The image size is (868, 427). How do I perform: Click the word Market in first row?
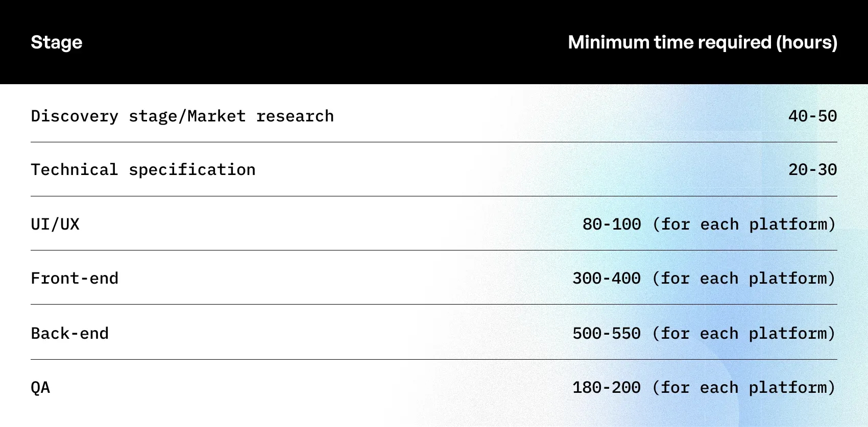[216, 116]
